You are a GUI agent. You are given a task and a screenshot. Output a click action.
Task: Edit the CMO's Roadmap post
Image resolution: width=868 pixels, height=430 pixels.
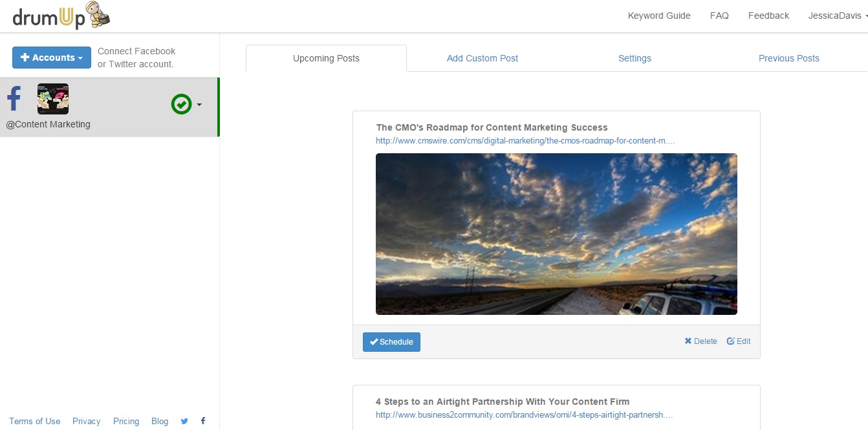[x=739, y=341]
